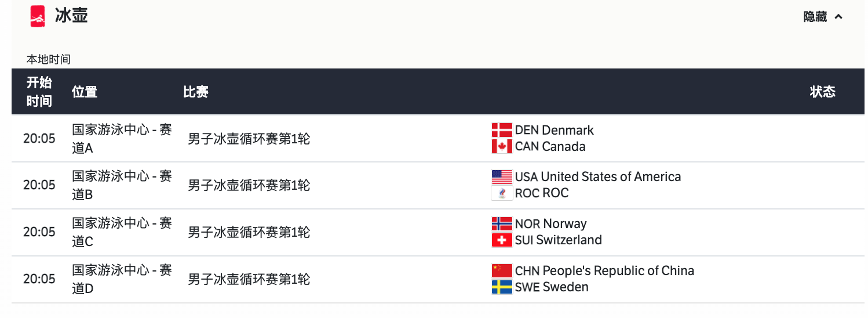This screenshot has width=868, height=318.
Task: Collapse the section with the 隐藏 chevron
Action: click(x=838, y=17)
